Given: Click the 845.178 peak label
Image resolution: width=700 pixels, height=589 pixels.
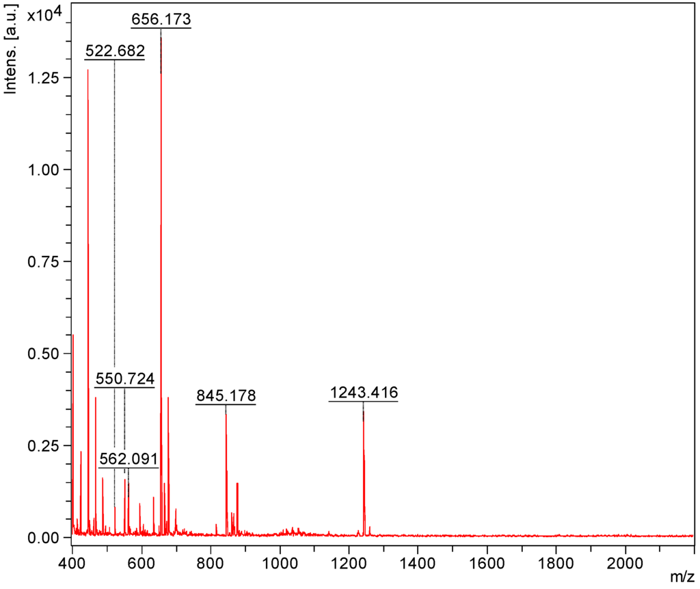Looking at the screenshot, I should 226,396.
